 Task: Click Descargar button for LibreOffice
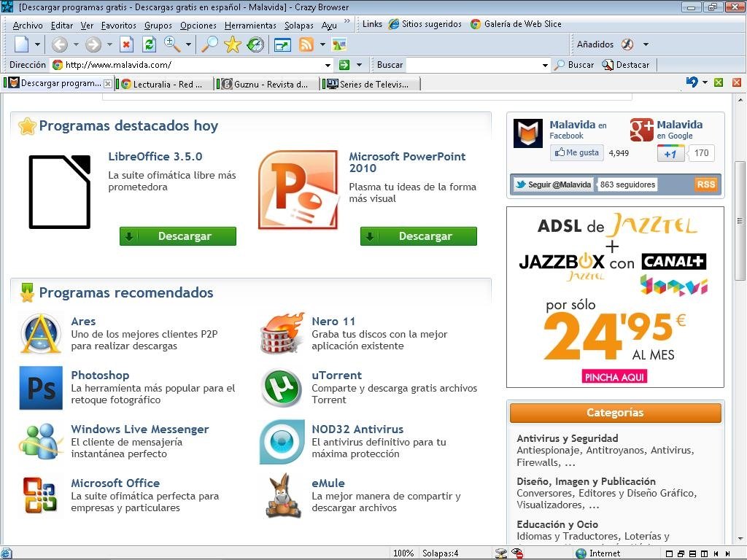[x=178, y=236]
